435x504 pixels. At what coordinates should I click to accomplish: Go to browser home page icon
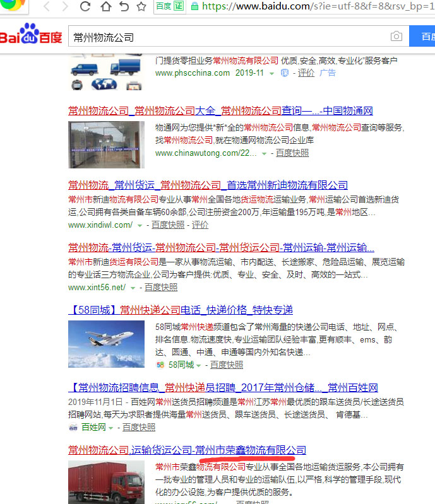tap(105, 8)
